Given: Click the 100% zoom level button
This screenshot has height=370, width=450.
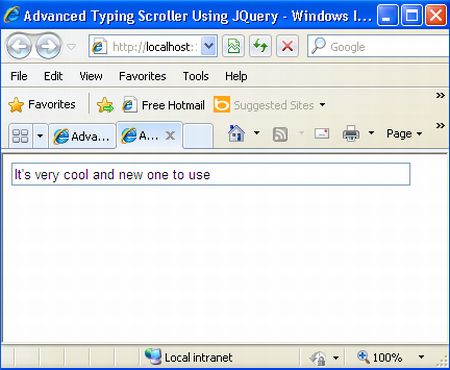Looking at the screenshot, I should [x=380, y=358].
